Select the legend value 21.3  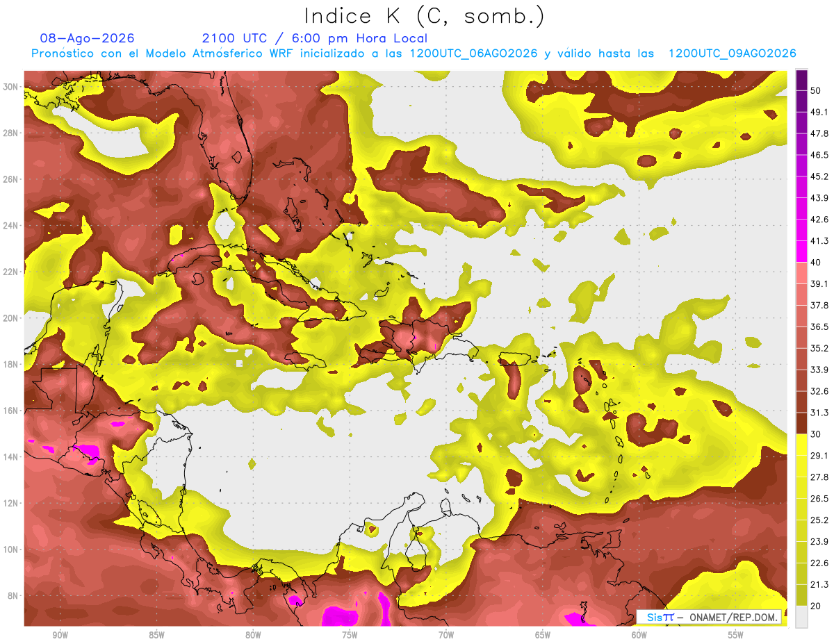pos(819,584)
